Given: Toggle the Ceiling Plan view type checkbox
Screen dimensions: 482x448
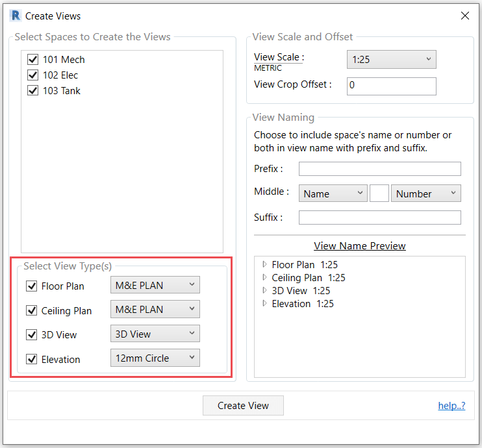Looking at the screenshot, I should pyautogui.click(x=31, y=310).
